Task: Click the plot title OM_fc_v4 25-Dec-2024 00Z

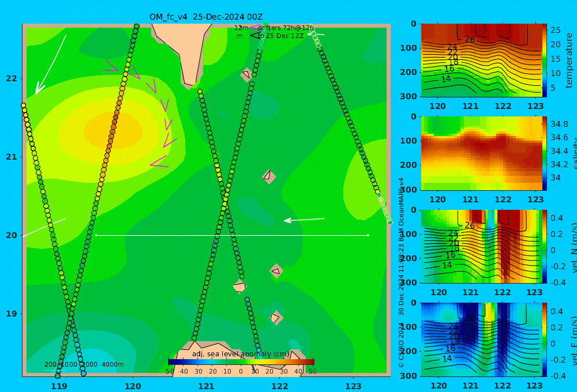Action: (x=206, y=17)
